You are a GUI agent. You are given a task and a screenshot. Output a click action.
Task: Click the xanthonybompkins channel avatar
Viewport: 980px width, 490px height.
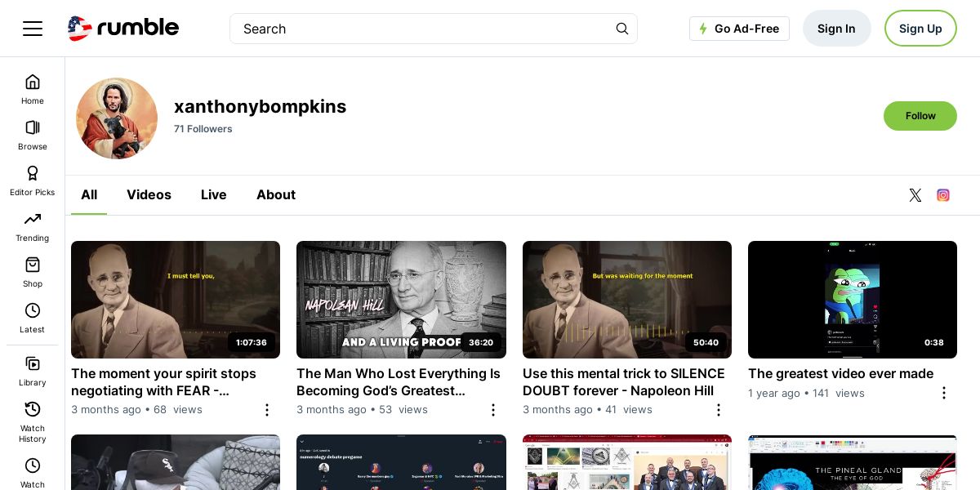(117, 118)
